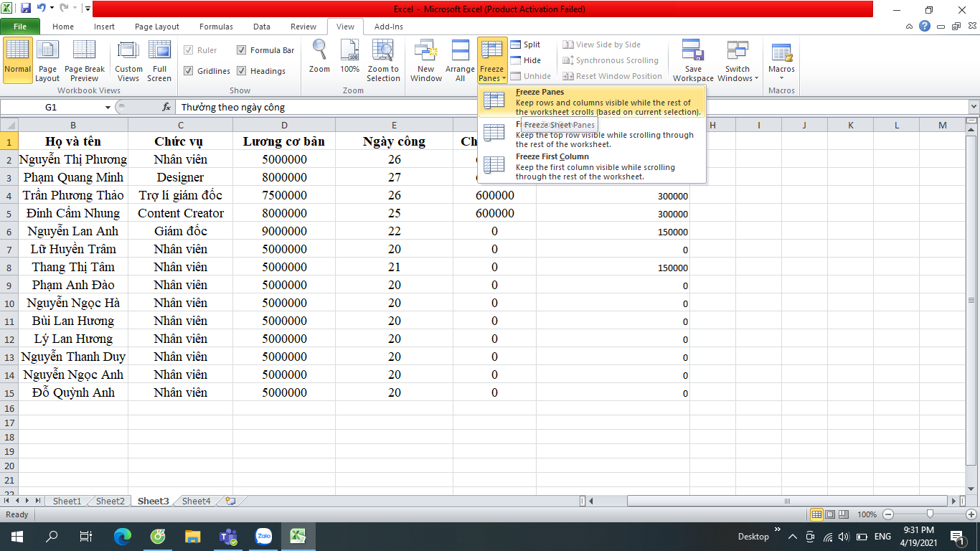The width and height of the screenshot is (980, 551).
Task: Click Save Workspace
Action: pos(693,60)
